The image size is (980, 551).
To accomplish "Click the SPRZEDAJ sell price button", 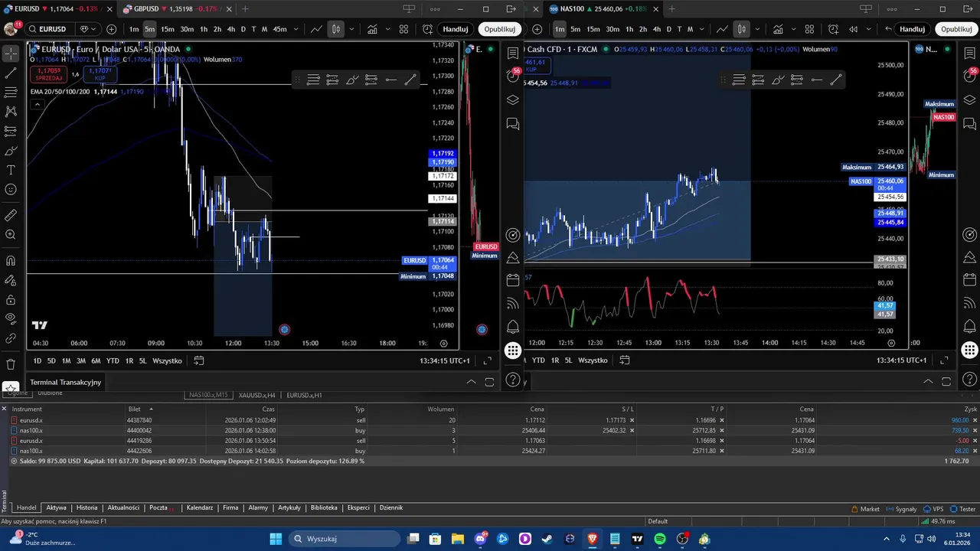I will pyautogui.click(x=51, y=74).
